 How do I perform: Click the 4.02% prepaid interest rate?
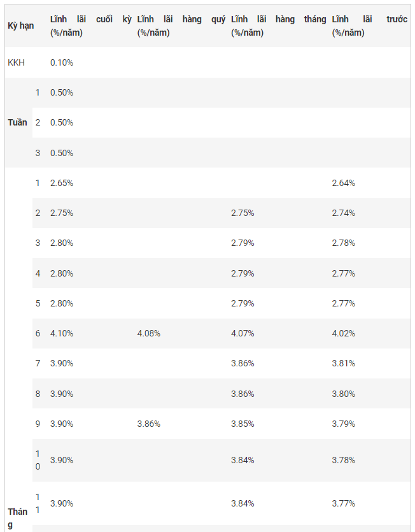point(344,333)
